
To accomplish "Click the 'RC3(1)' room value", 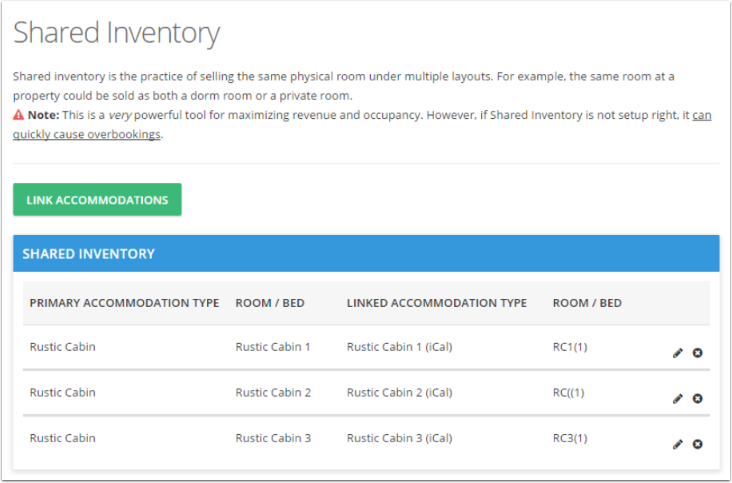I will click(570, 438).
